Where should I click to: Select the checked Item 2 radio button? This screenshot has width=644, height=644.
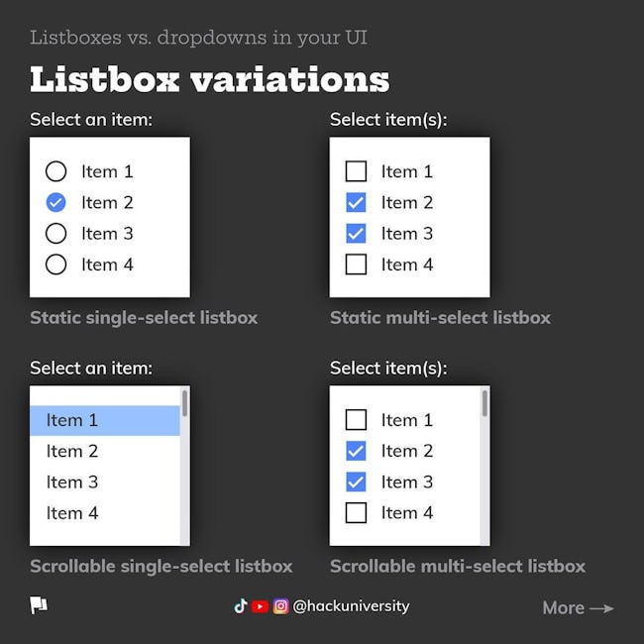tap(55, 202)
